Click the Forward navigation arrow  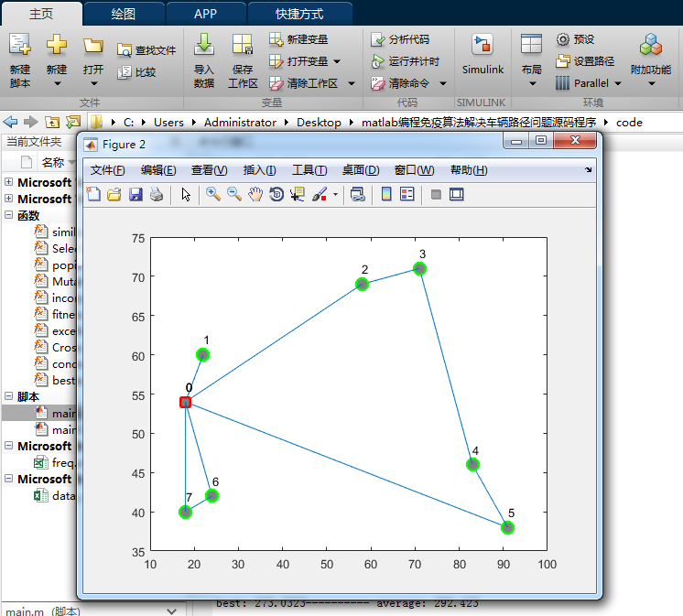pos(30,122)
